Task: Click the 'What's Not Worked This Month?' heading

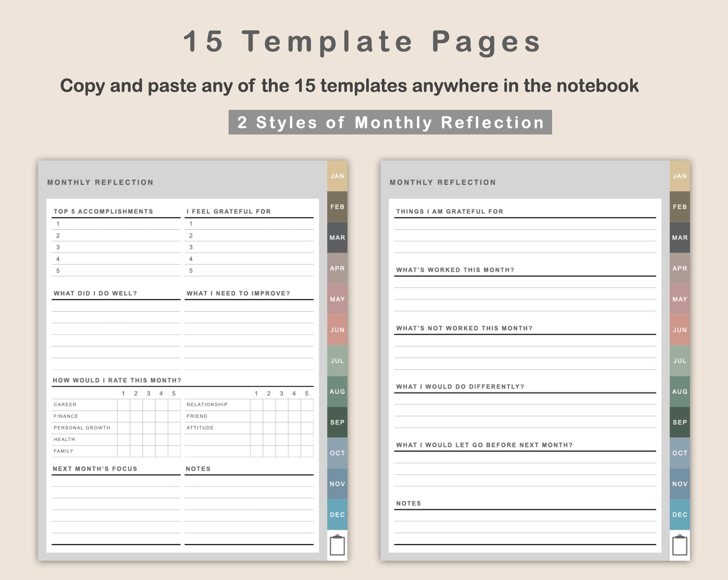Action: (464, 328)
